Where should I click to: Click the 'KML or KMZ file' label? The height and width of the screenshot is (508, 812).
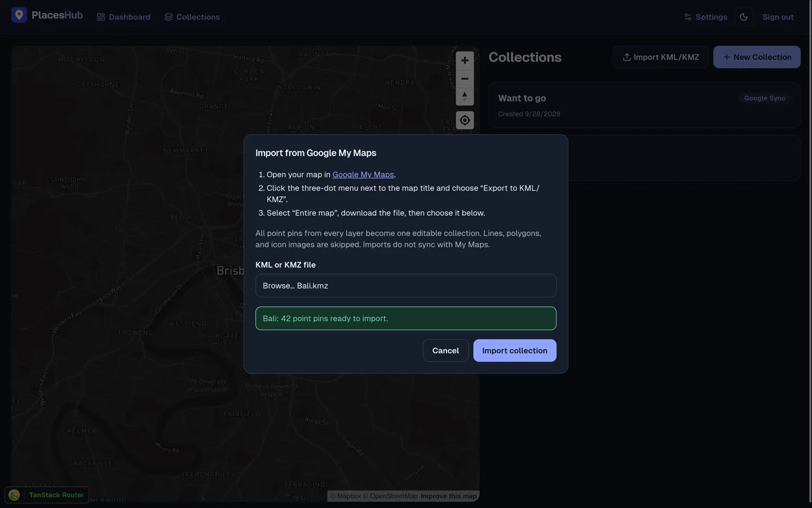[x=285, y=265]
